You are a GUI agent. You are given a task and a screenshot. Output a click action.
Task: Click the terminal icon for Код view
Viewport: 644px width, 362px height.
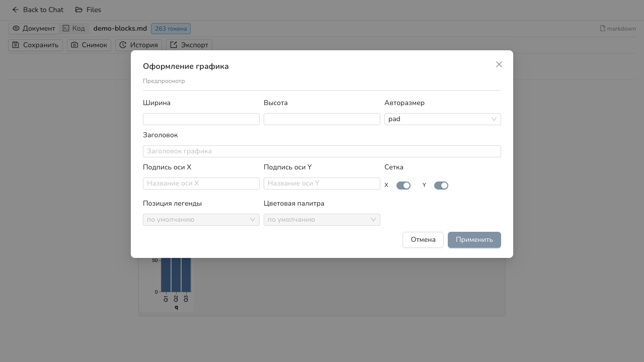coord(66,29)
